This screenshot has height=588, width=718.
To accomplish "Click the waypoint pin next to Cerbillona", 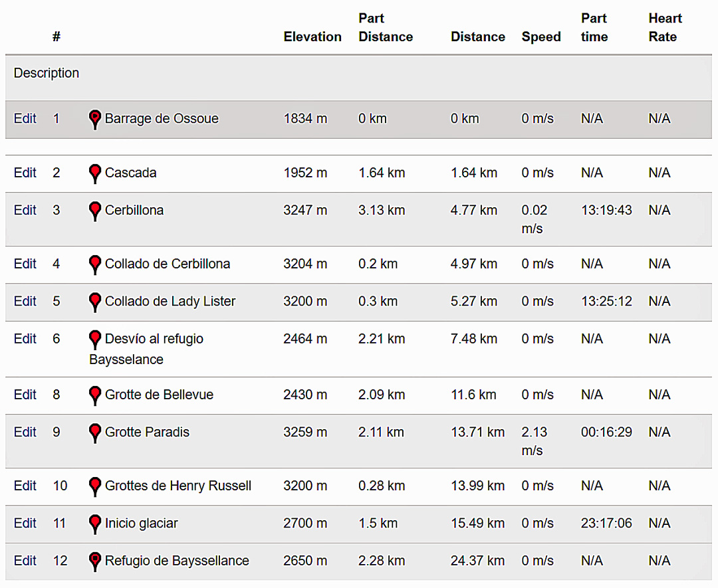I will (x=95, y=211).
